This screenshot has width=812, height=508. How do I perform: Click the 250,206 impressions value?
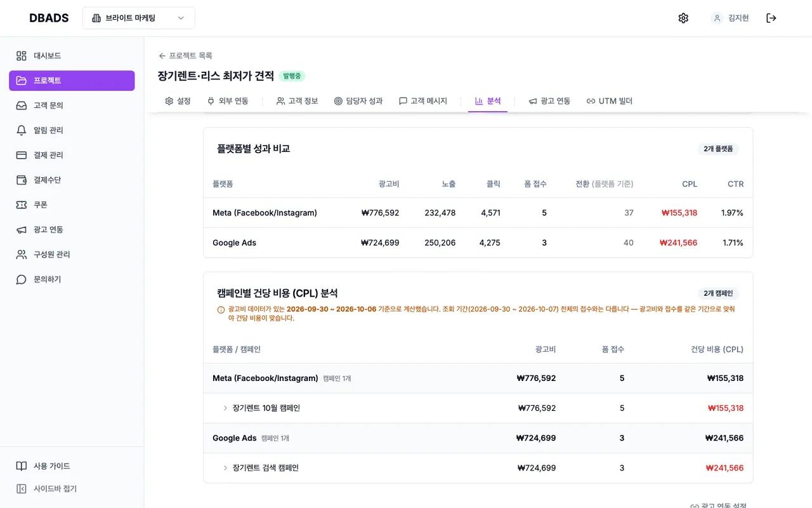[440, 243]
